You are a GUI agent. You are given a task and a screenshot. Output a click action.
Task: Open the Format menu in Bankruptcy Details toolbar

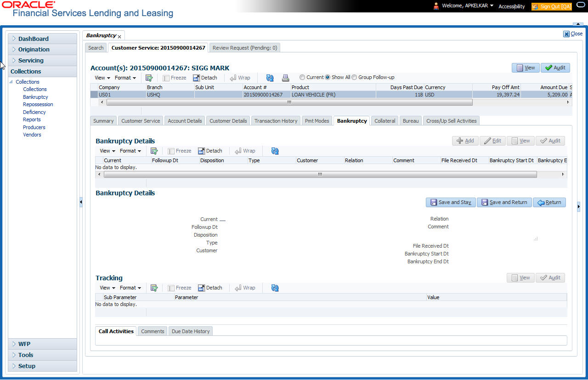point(130,151)
